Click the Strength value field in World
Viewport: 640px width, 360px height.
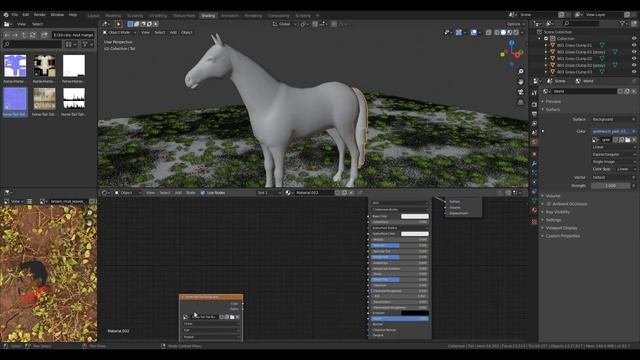tap(611, 185)
